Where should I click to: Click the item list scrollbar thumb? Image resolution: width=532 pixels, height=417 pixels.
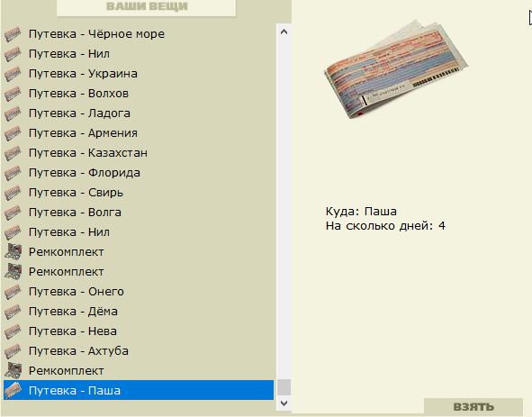coord(284,387)
